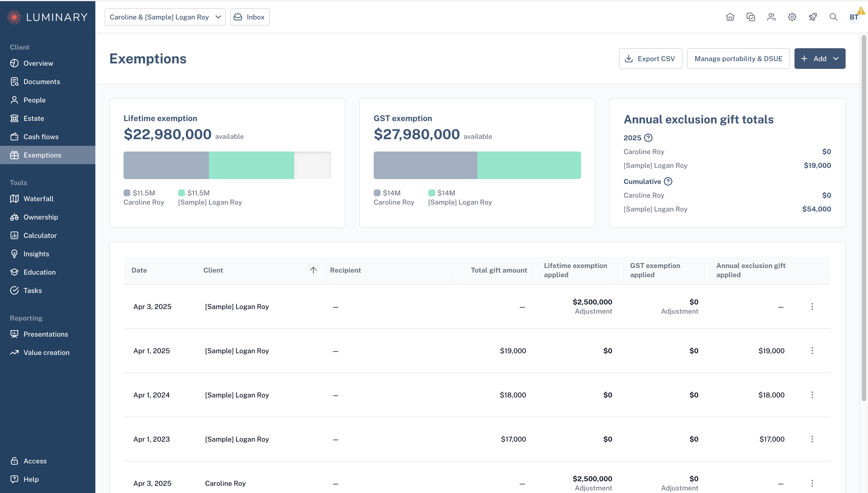Open the Inbox button
Screen dimensions: 868x493
pyautogui.click(x=250, y=17)
